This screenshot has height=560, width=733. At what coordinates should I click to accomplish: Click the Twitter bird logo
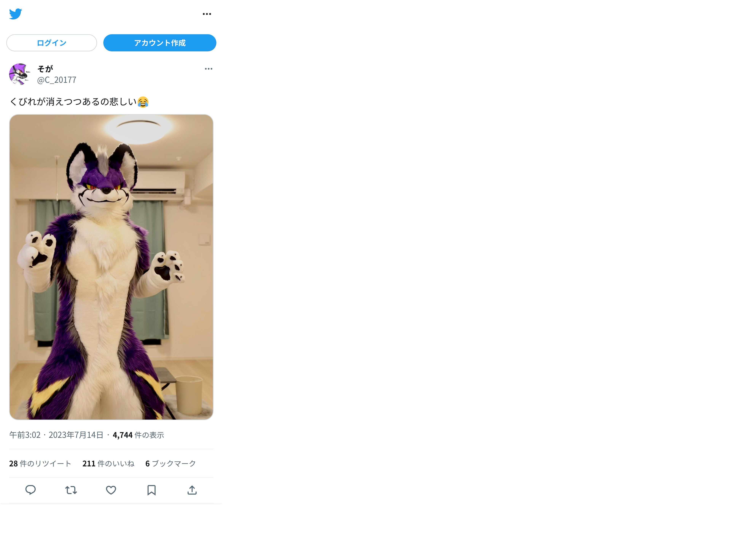[15, 14]
